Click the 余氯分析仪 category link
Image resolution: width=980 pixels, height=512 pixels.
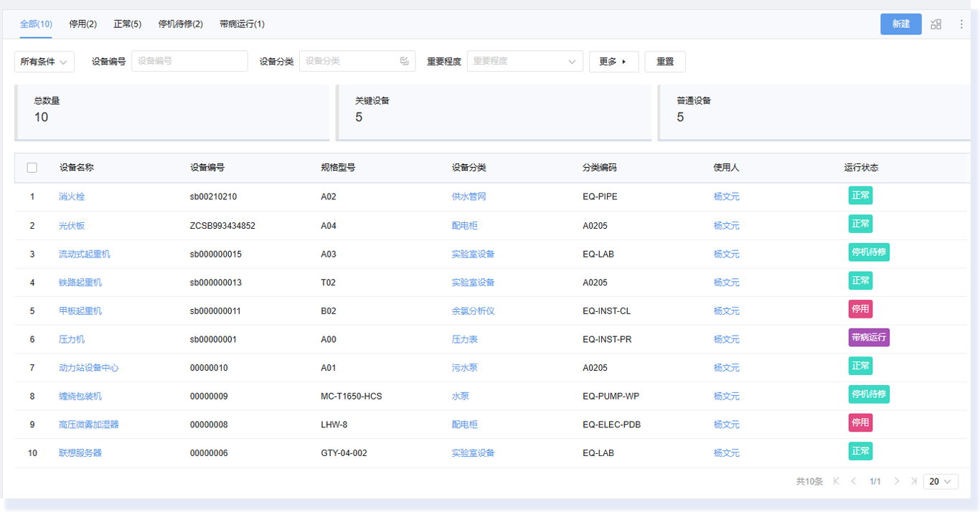(x=473, y=310)
